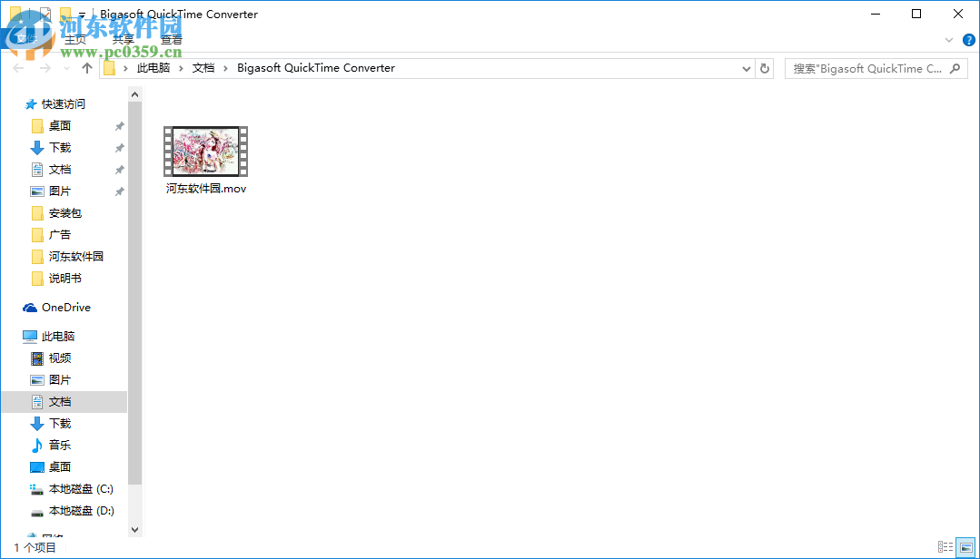The image size is (980, 559).
Task: Click the refresh icon in the address bar
Action: tap(764, 67)
